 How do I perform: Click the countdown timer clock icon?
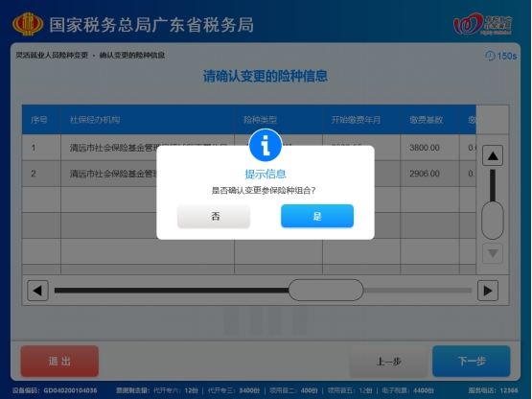[490, 56]
